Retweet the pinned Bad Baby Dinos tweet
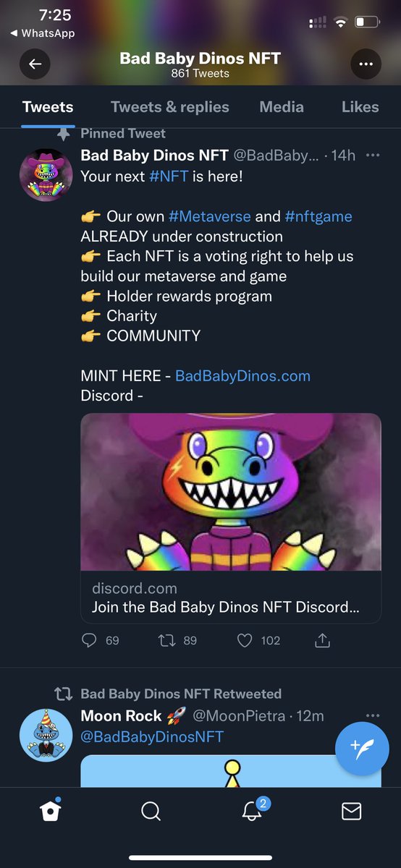Image resolution: width=401 pixels, height=868 pixels. tap(177, 640)
